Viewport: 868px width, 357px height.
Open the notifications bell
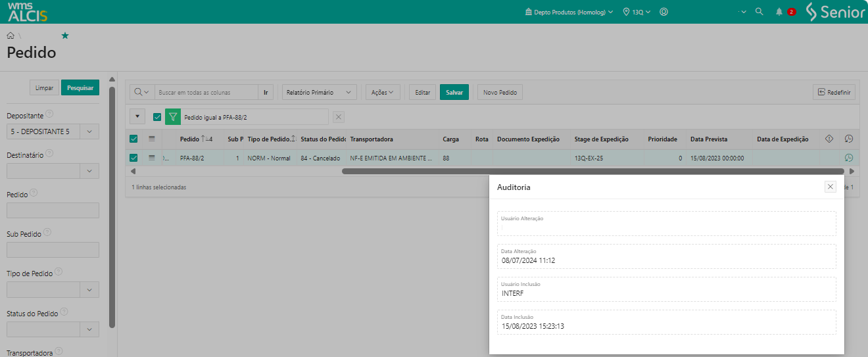tap(779, 12)
